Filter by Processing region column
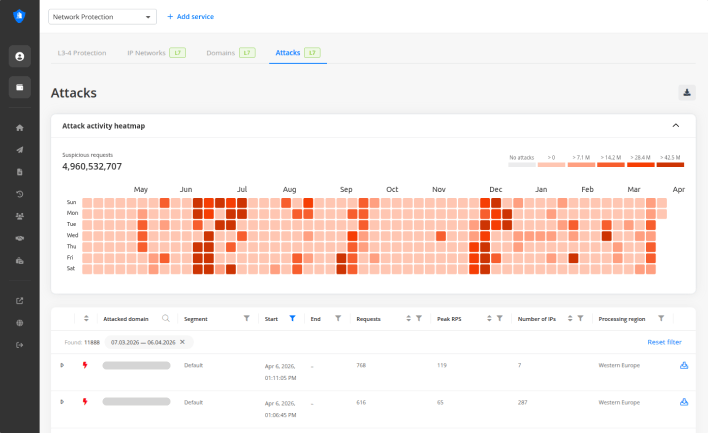Image resolution: width=708 pixels, height=433 pixels. (x=661, y=318)
